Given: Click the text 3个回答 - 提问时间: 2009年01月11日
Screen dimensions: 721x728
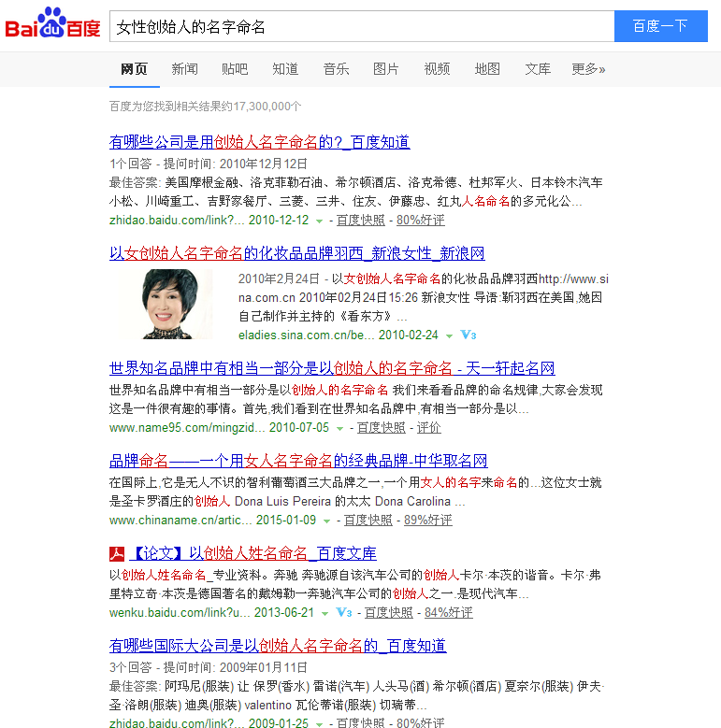Looking at the screenshot, I should point(209,667).
